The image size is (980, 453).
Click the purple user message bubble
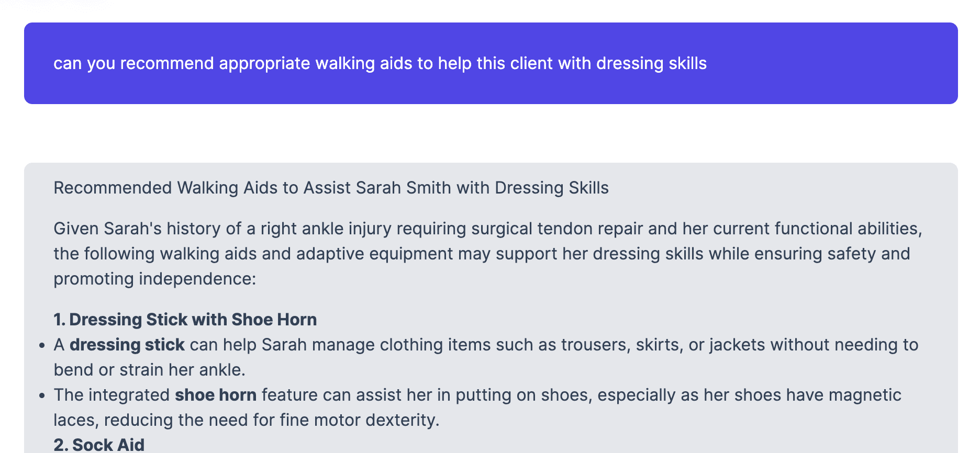[x=491, y=63]
